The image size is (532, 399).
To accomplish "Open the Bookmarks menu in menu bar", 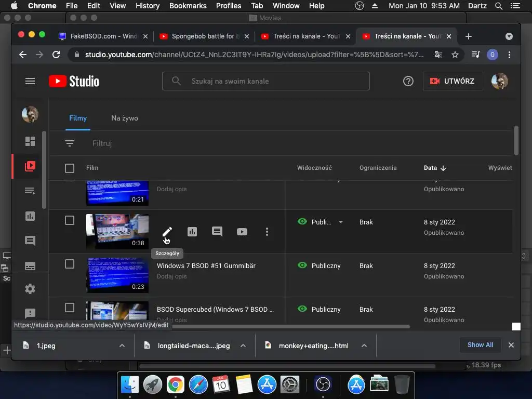I will pyautogui.click(x=188, y=6).
